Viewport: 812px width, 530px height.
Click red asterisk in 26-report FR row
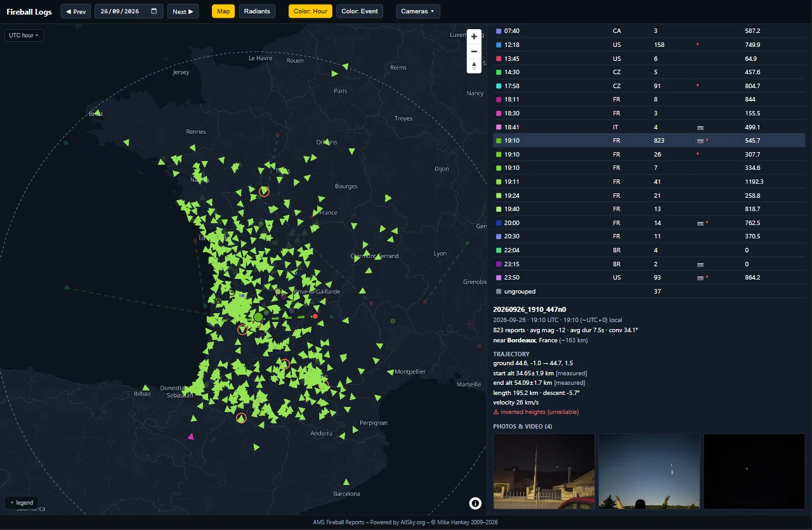click(698, 155)
